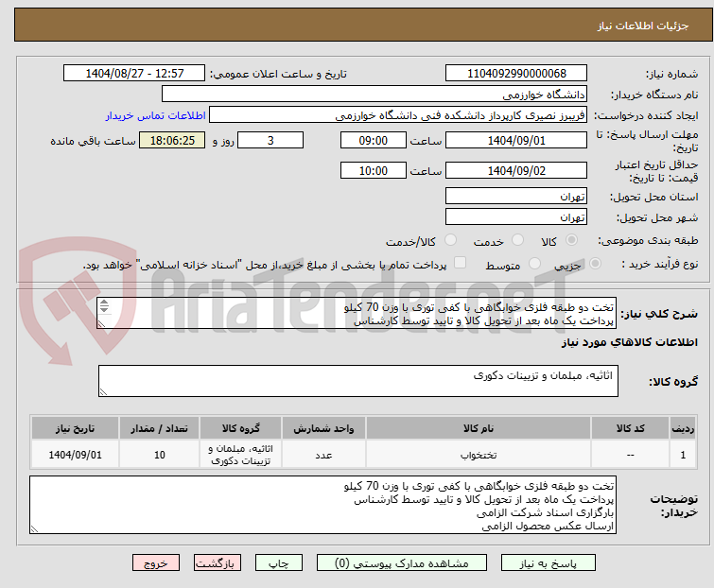
Task: Click the واحد شمارش column header
Action: pos(323,428)
